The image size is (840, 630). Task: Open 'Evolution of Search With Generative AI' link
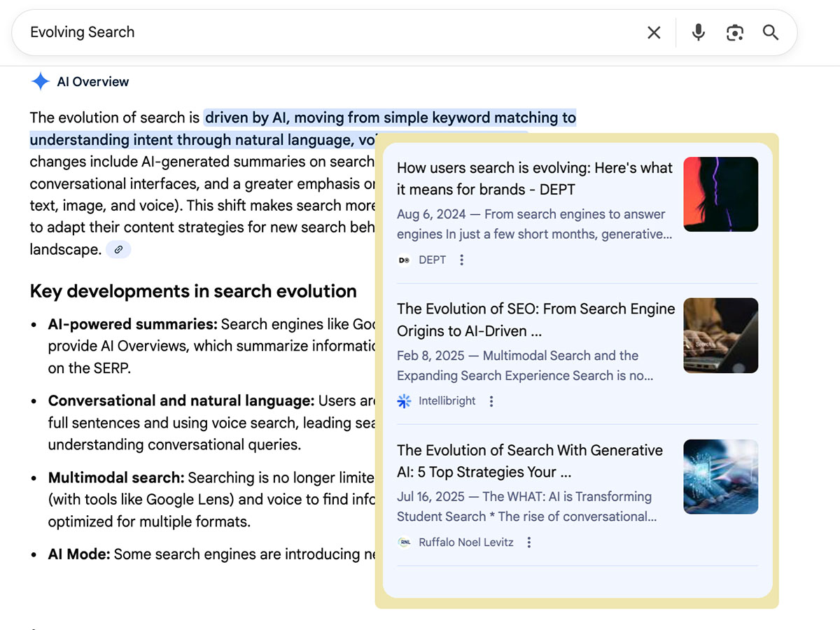[529, 461]
